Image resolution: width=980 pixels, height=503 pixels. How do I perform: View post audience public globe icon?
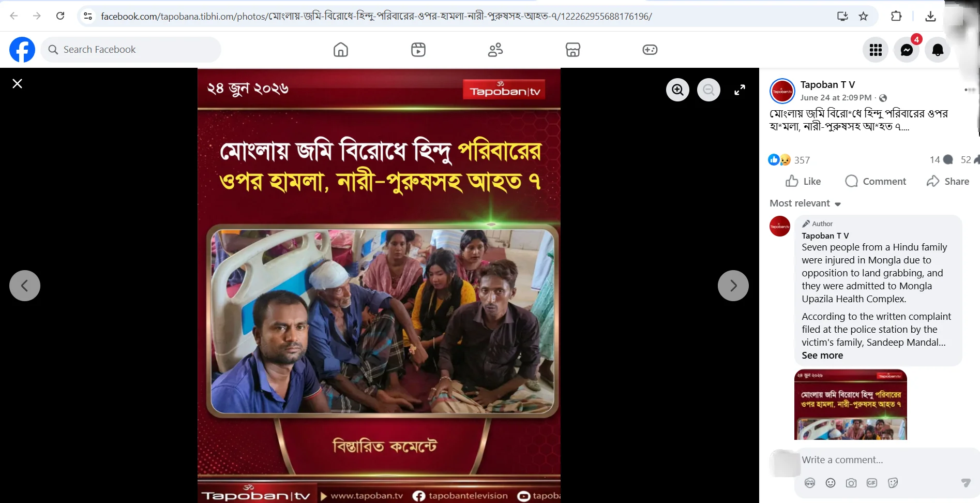pyautogui.click(x=883, y=98)
